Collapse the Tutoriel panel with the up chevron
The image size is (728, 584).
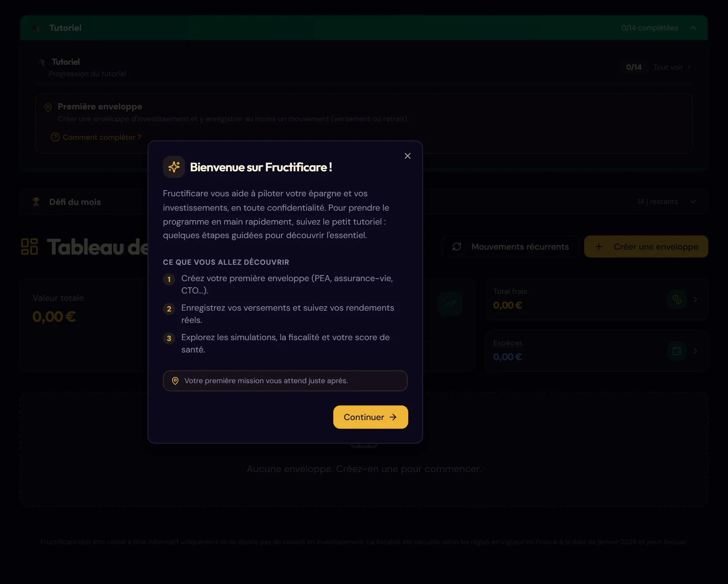point(693,28)
